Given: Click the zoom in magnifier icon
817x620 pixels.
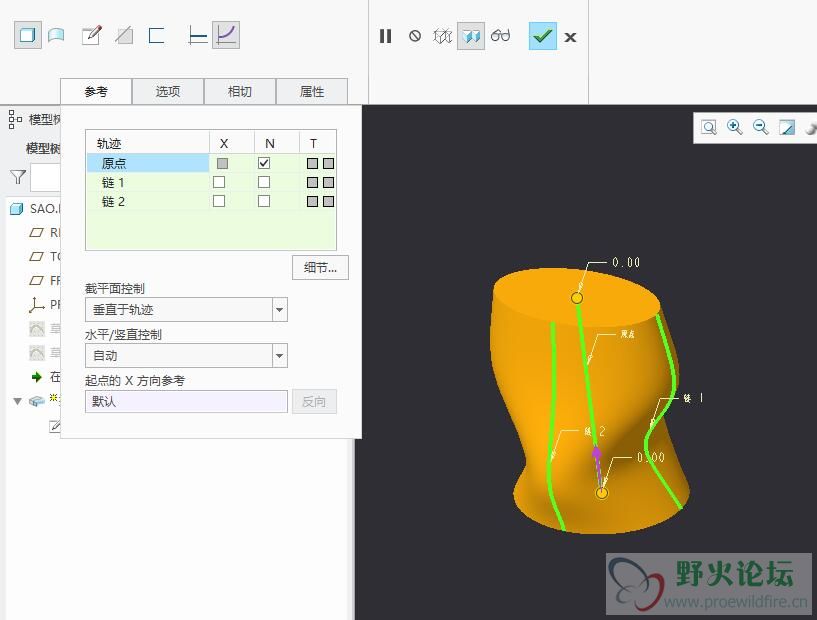Looking at the screenshot, I should point(735,127).
